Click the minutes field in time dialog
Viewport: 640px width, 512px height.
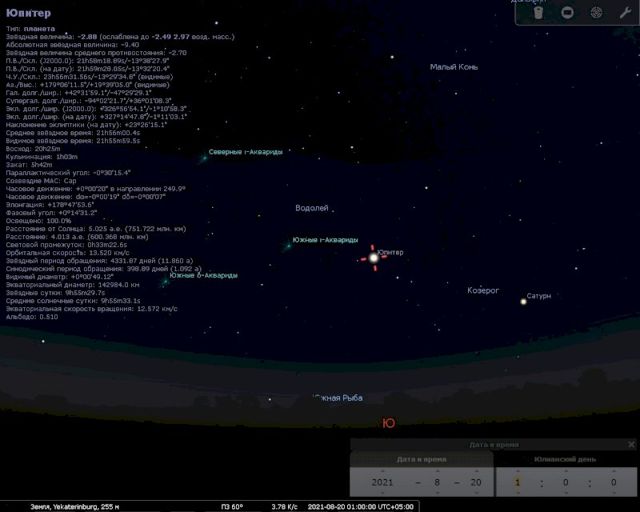tap(566, 482)
